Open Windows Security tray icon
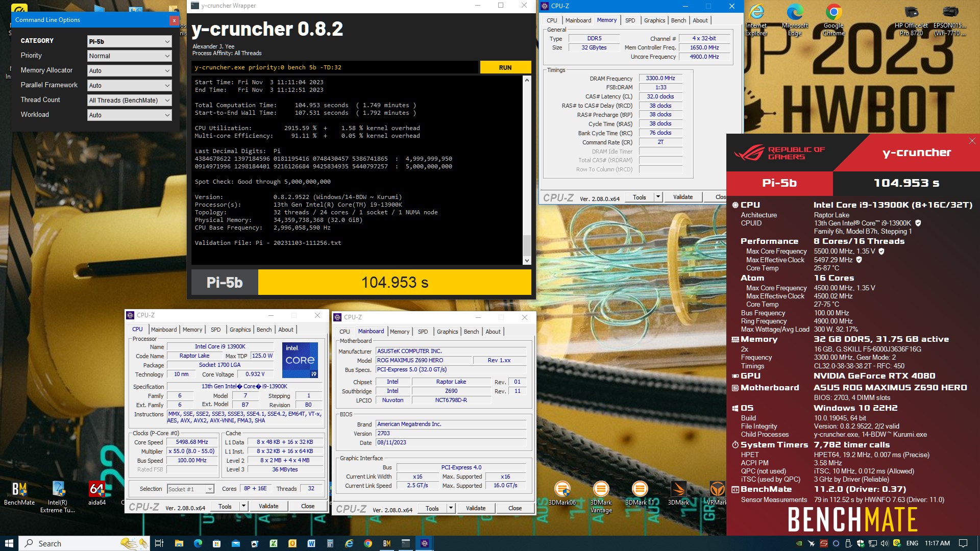 pos(861,543)
